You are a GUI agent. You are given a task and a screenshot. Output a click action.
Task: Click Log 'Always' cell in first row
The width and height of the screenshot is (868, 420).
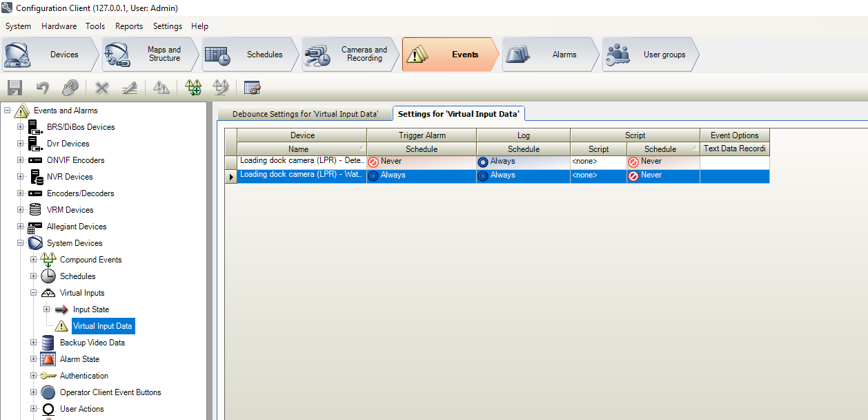(524, 162)
